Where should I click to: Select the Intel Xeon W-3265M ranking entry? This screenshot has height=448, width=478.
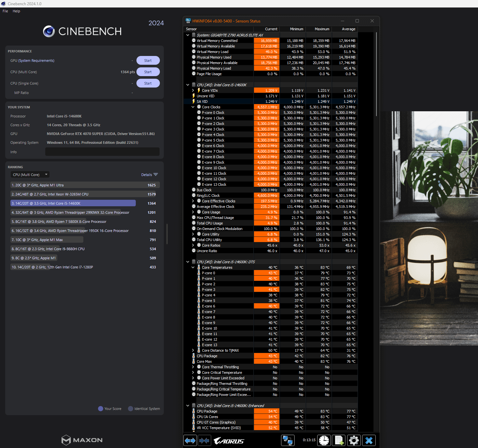(85, 194)
